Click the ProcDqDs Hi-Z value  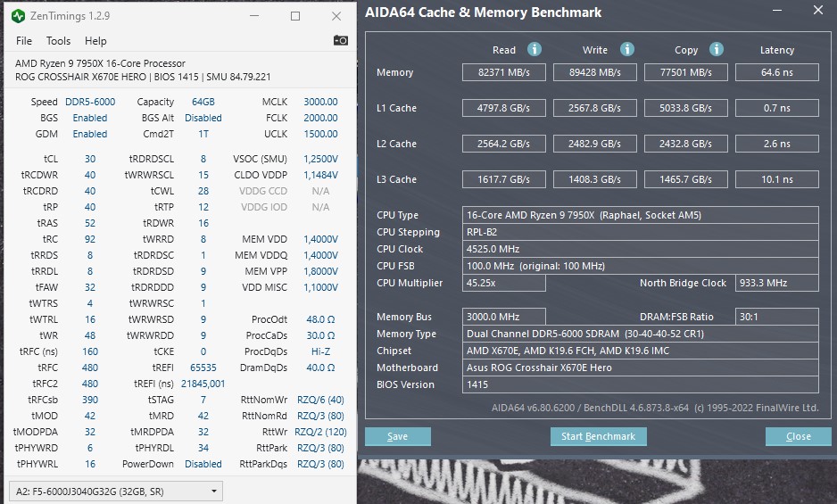coord(321,351)
